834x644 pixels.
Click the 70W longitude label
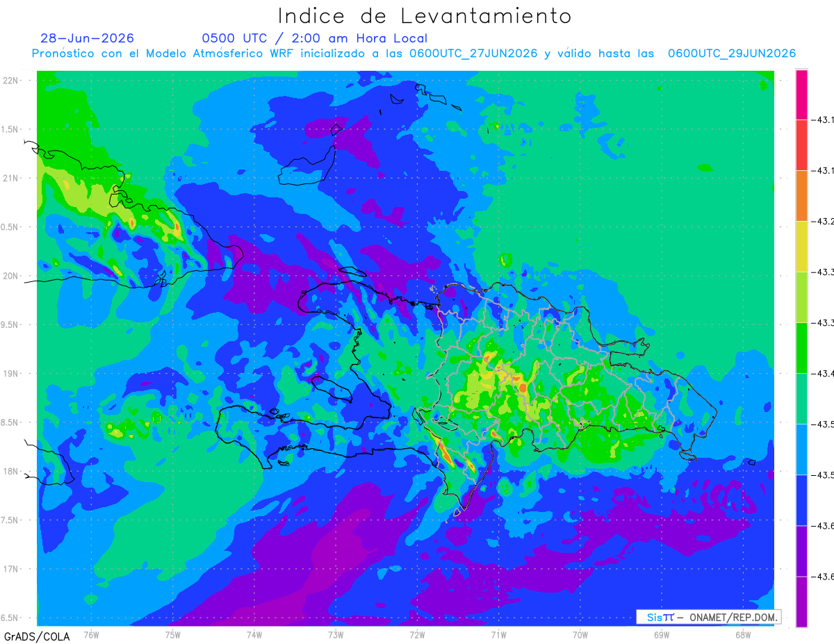point(580,634)
